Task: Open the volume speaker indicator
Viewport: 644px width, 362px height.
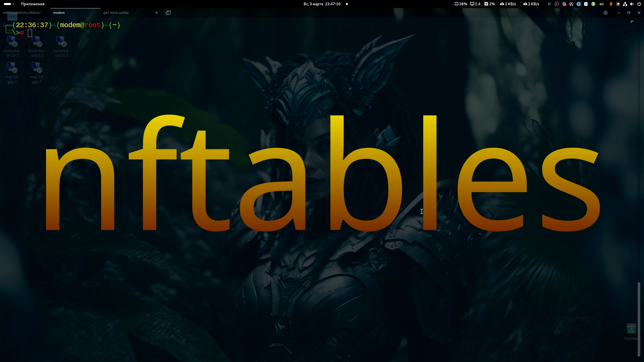Action: coord(632,4)
